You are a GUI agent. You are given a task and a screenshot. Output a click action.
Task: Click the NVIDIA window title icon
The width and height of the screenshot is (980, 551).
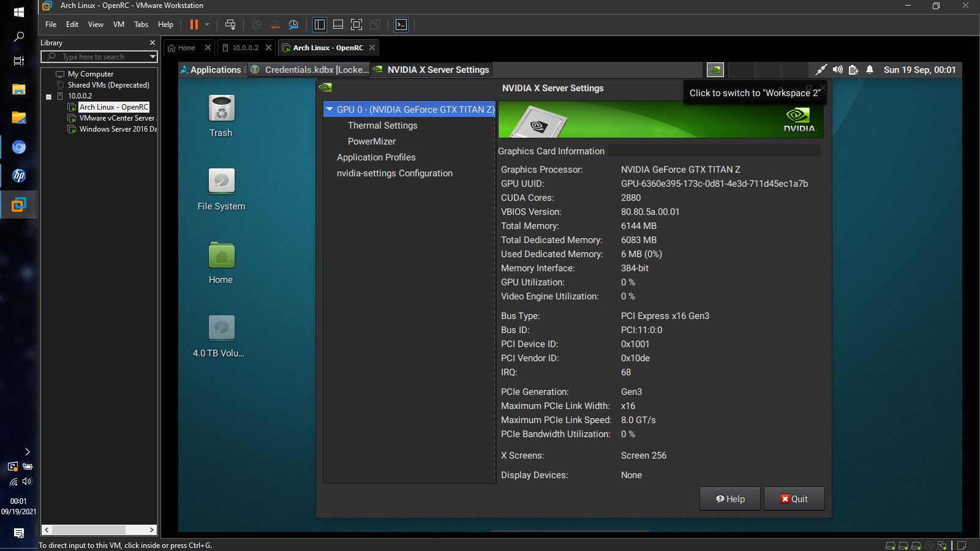[x=325, y=88]
